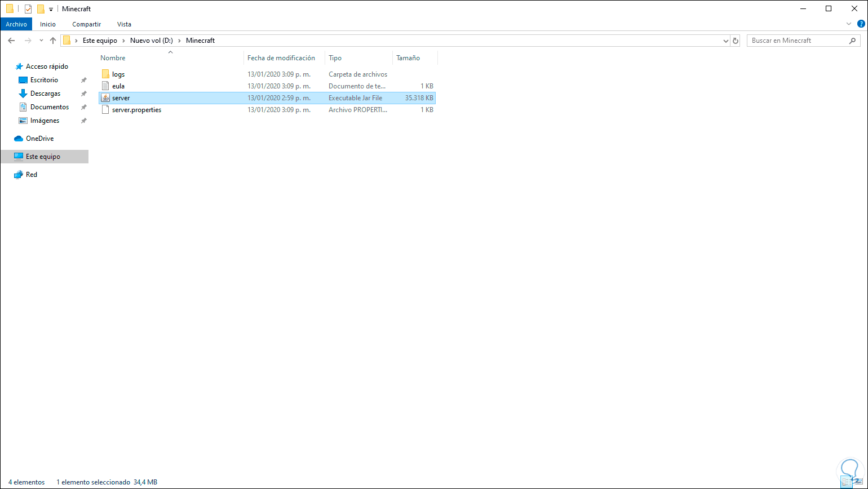
Task: Open the Customize Quick Access Toolbar dropdown
Action: [x=51, y=10]
